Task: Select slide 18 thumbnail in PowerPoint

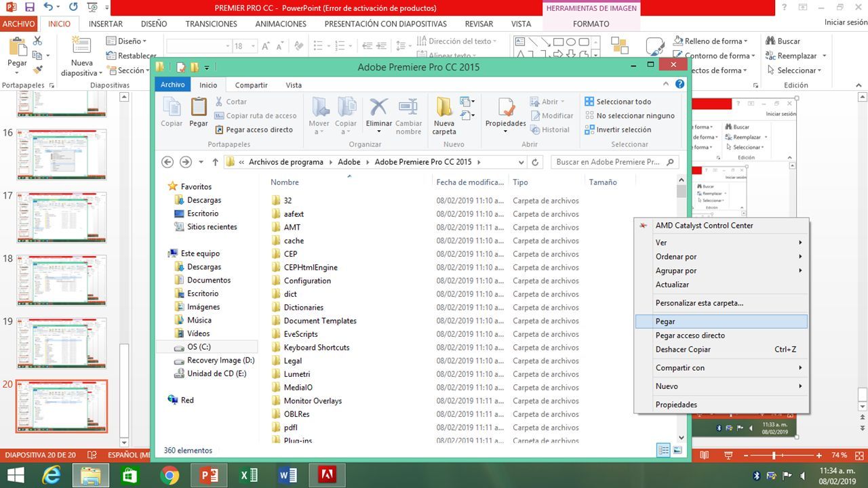Action: pos(62,280)
